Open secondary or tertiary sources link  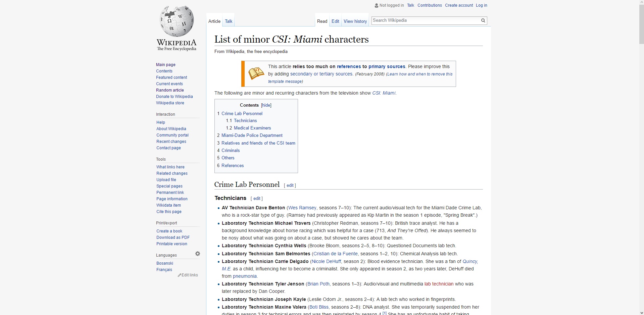(x=321, y=74)
